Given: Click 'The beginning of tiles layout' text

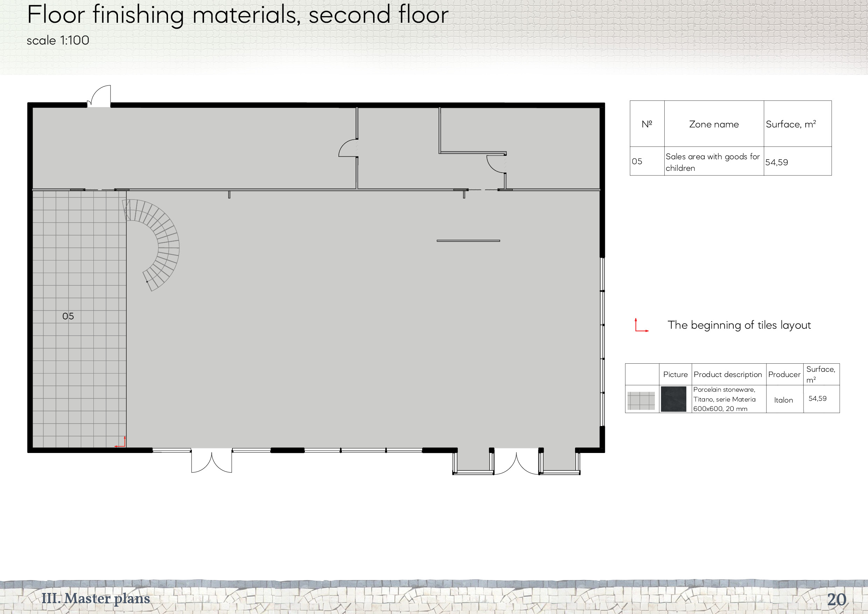Looking at the screenshot, I should click(739, 325).
